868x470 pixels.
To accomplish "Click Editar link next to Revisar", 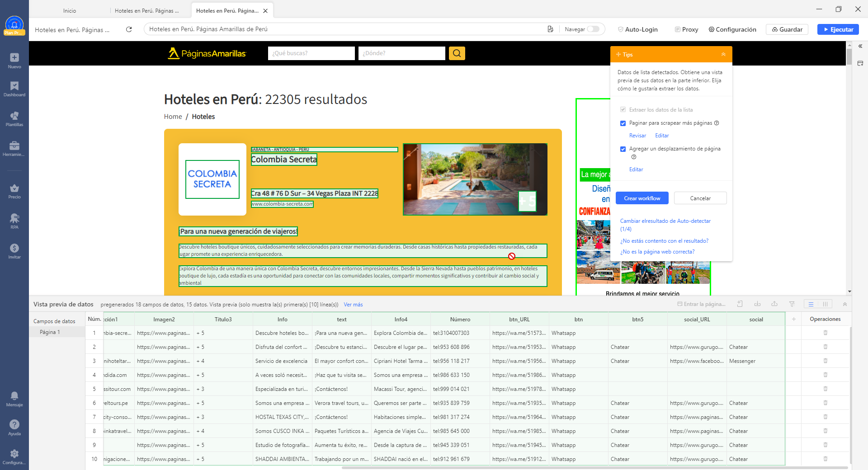I will (x=662, y=136).
